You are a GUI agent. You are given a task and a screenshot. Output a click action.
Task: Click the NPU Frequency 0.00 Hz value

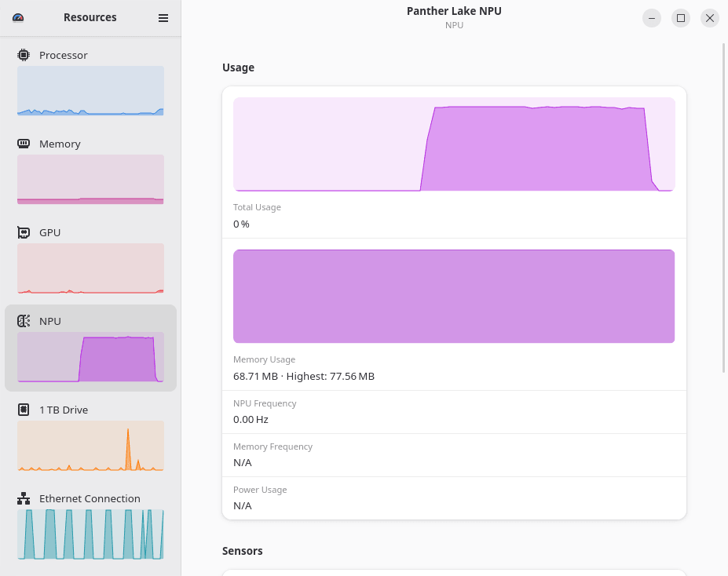(251, 419)
